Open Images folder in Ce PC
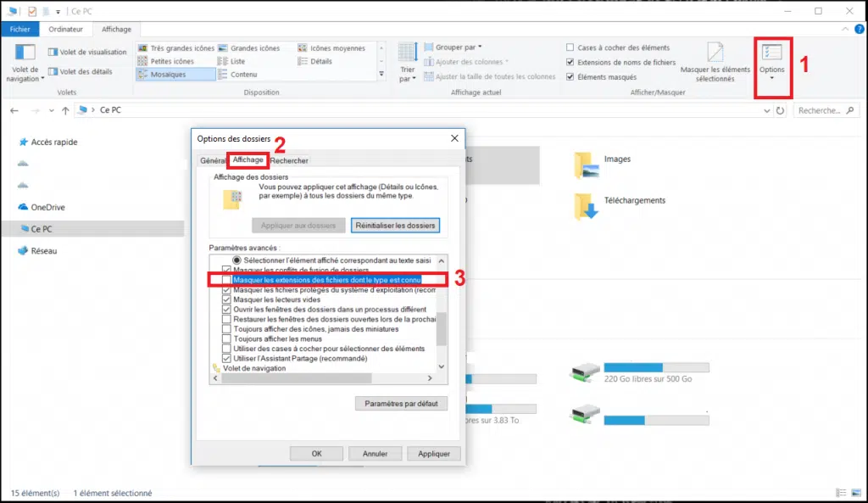 pyautogui.click(x=604, y=165)
